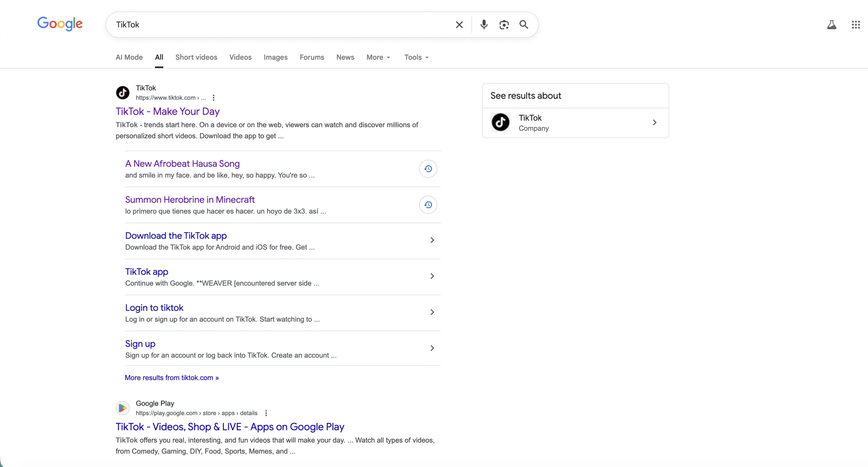868x467 pixels.
Task: Click the magnifying glass search icon
Action: coord(524,25)
